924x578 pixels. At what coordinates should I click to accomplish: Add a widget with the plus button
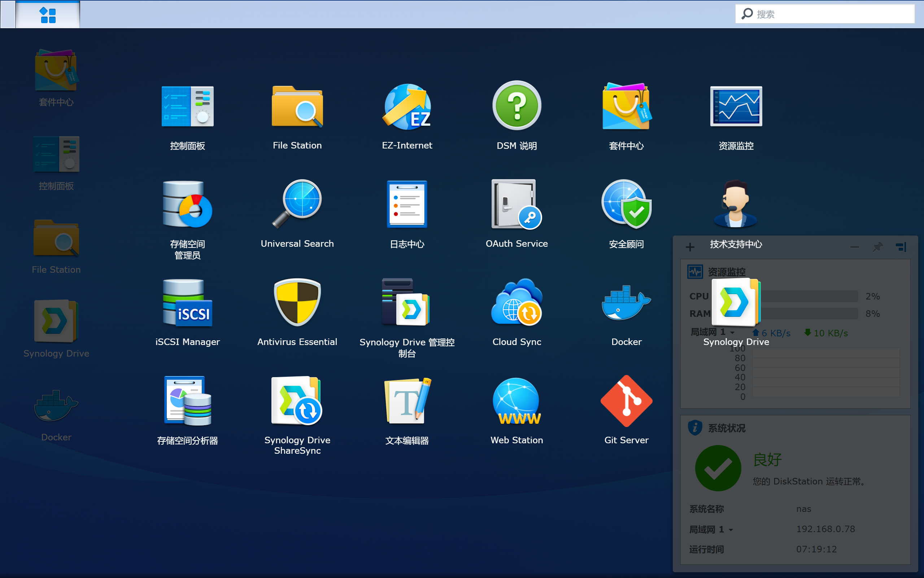pos(690,247)
